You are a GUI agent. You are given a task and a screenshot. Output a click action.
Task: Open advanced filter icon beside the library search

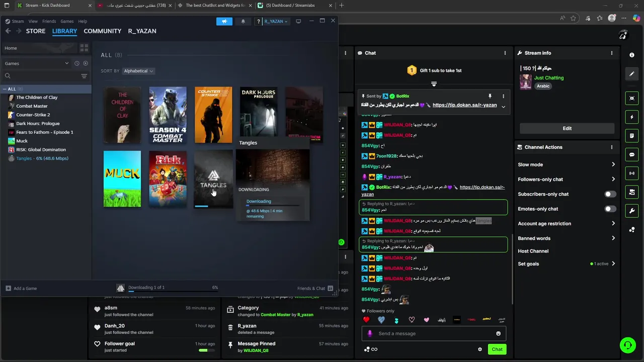pos(84,76)
